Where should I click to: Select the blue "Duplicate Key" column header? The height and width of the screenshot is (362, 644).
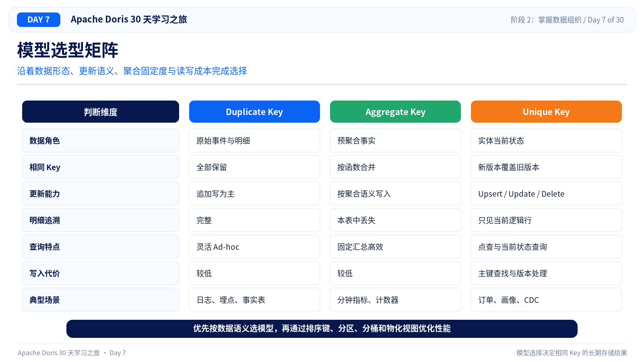click(x=254, y=112)
